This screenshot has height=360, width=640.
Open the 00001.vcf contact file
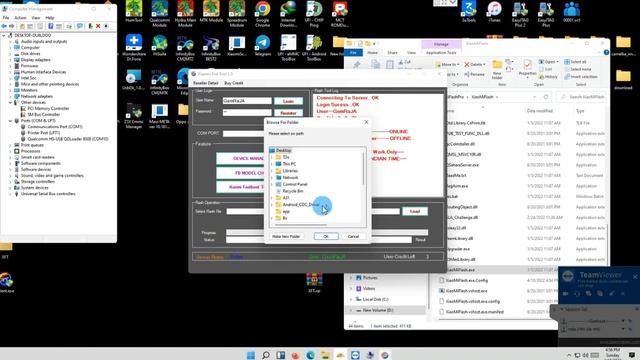[x=571, y=12]
